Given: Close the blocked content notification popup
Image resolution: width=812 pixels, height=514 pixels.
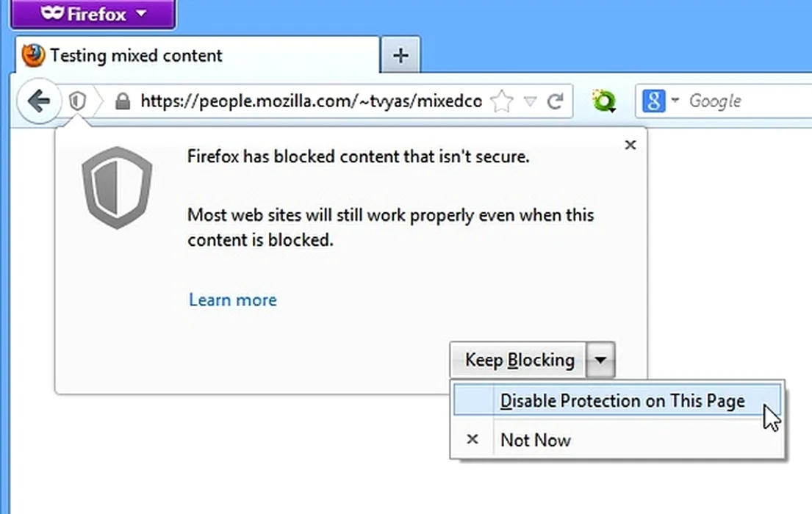Looking at the screenshot, I should tap(630, 145).
